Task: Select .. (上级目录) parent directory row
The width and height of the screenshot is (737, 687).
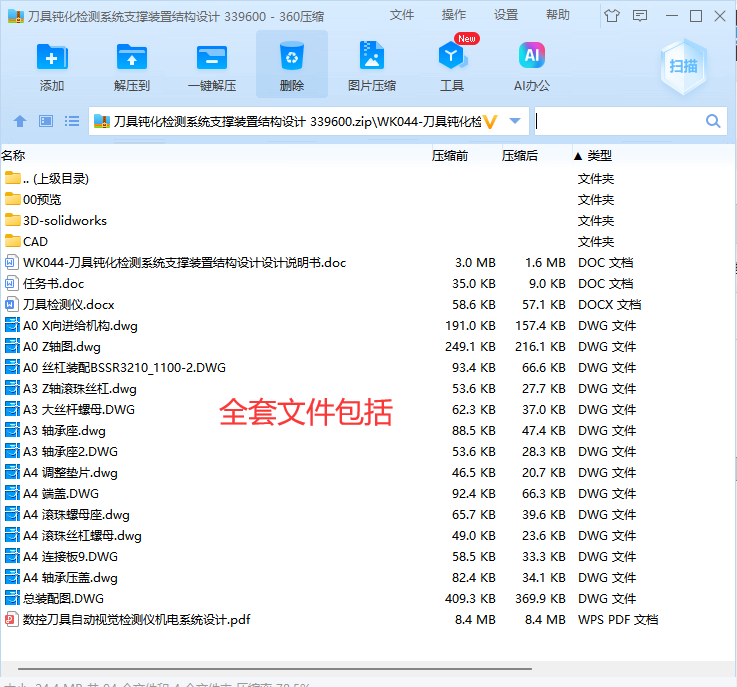Action: click(x=368, y=179)
